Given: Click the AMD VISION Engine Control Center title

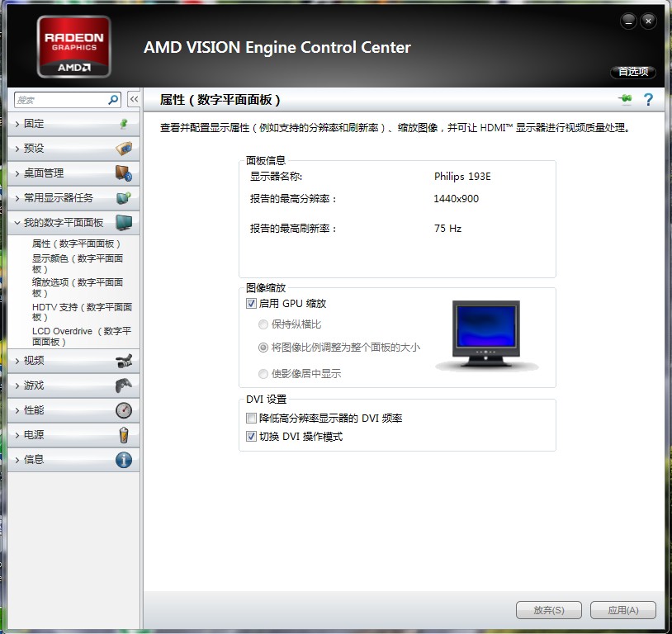Looking at the screenshot, I should coord(277,47).
